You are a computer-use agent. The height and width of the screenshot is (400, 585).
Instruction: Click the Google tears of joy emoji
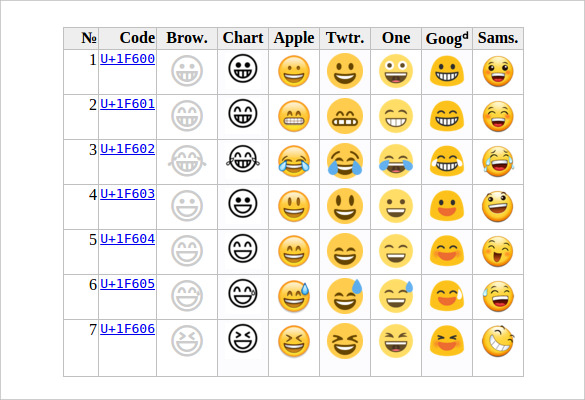pos(447,161)
